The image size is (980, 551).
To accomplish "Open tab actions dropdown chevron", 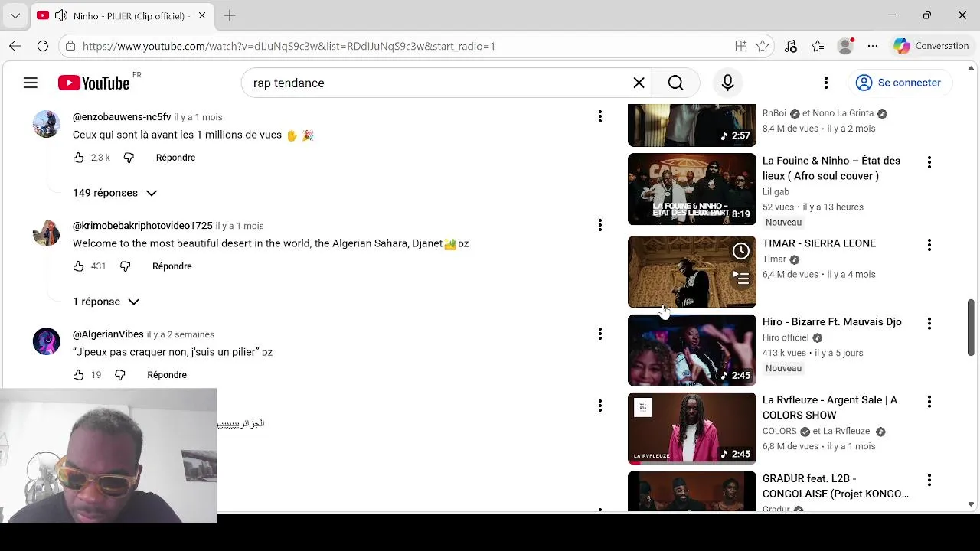I will tap(15, 15).
